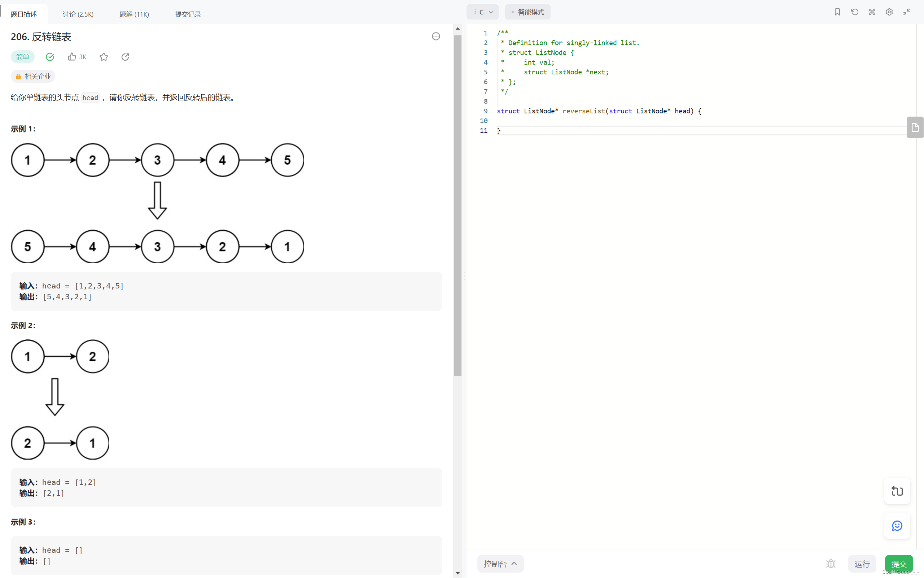Screen dimensions: 924x578
Task: Open keyboard shortcuts command icon
Action: coord(872,12)
